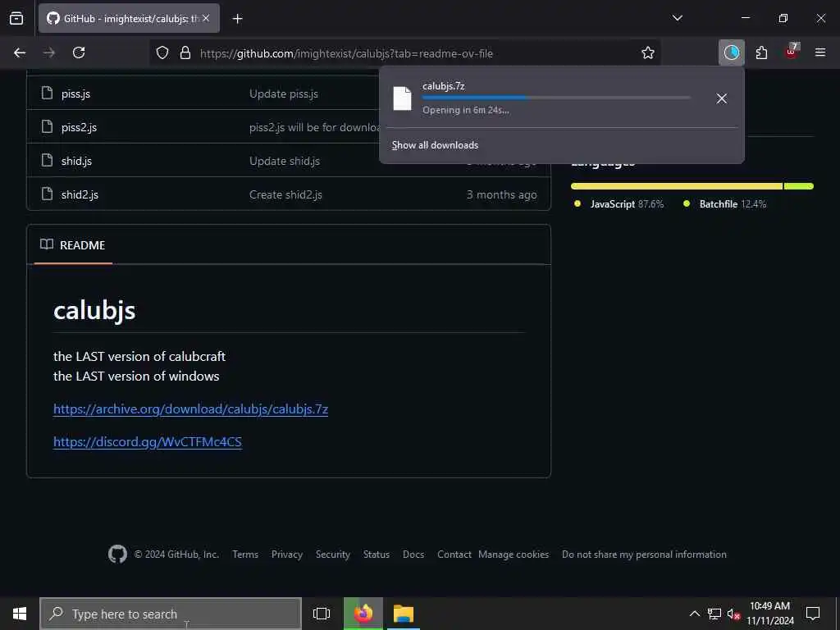Click the taskbar search box
The width and height of the screenshot is (840, 630).
(x=171, y=614)
